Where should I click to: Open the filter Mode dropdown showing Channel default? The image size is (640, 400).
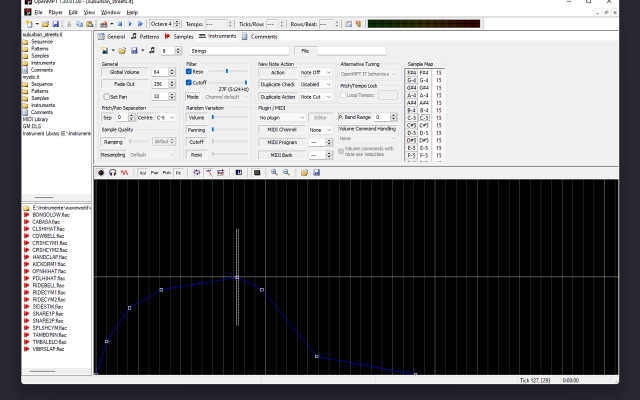226,97
